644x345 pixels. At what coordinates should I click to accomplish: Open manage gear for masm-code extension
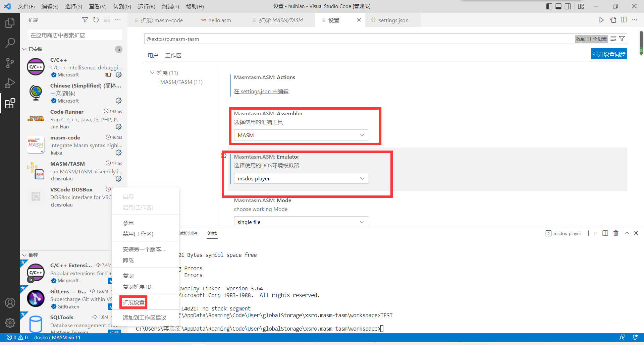point(119,153)
